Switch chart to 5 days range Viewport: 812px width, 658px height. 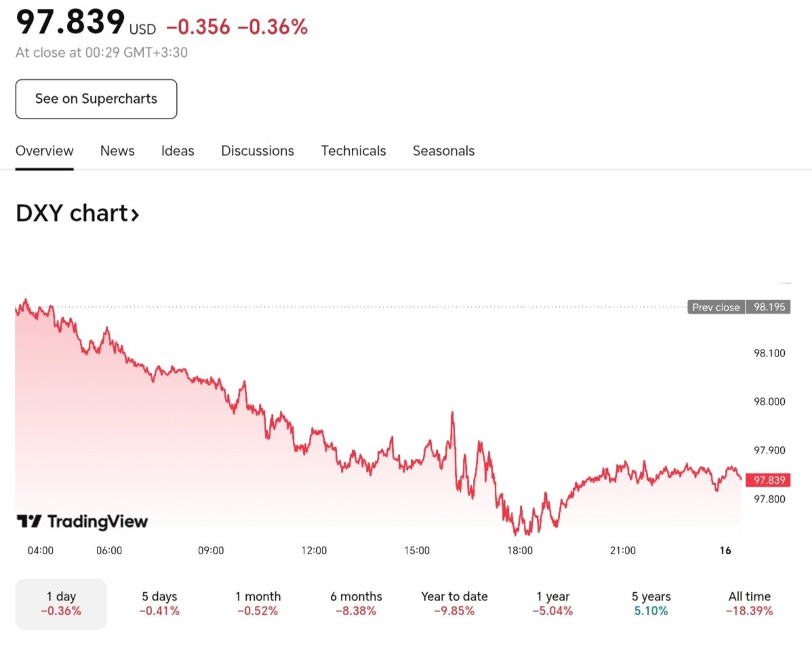point(159,603)
